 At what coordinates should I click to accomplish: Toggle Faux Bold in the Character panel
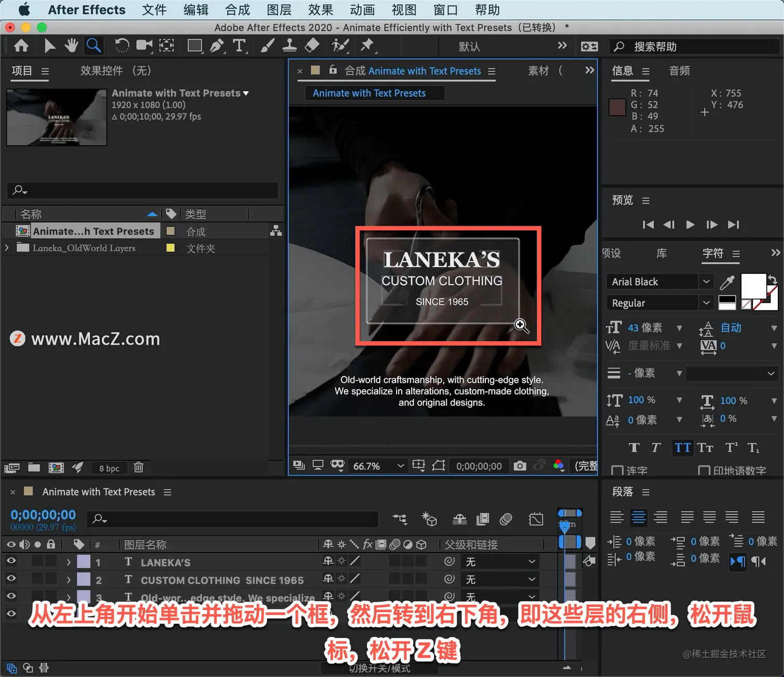coord(634,448)
